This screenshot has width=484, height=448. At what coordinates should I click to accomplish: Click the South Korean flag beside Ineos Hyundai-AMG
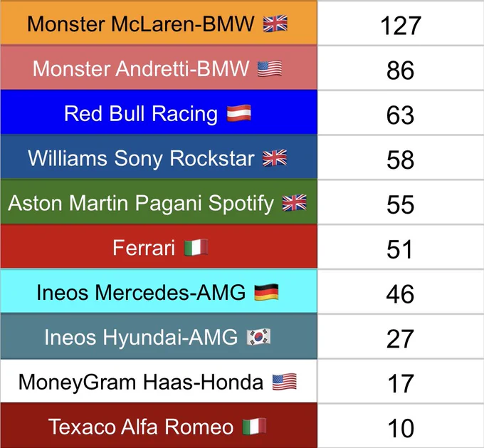click(x=258, y=337)
